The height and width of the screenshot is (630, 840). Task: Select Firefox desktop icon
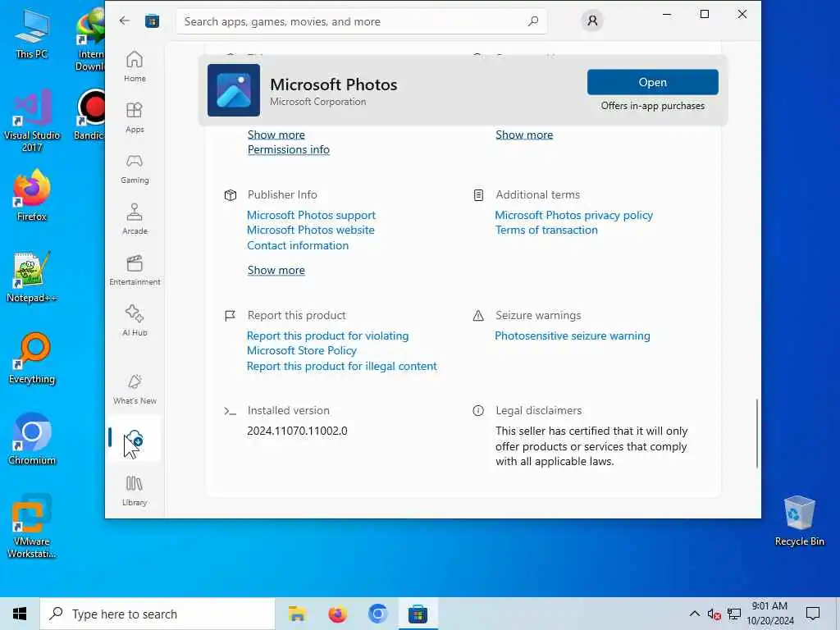tap(32, 195)
